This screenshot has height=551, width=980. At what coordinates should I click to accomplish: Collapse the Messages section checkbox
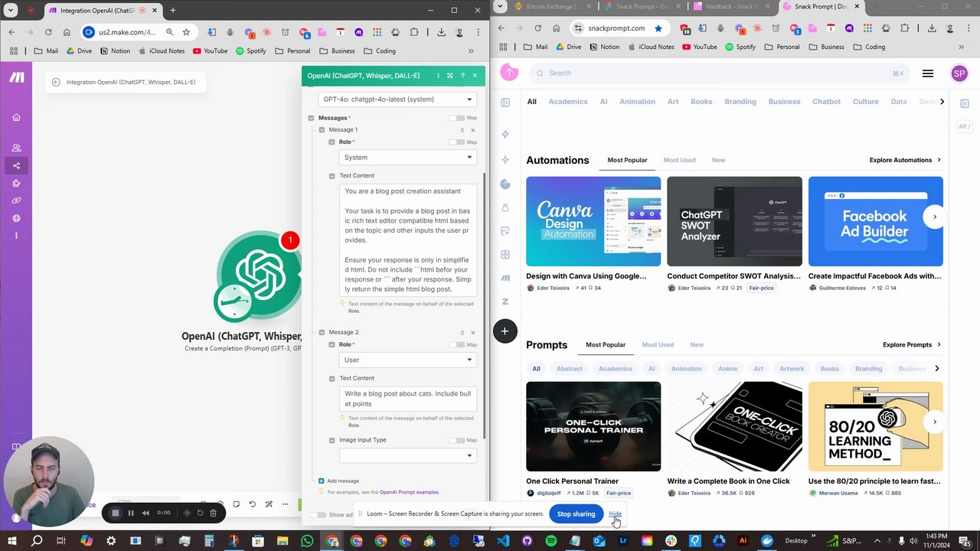[311, 118]
